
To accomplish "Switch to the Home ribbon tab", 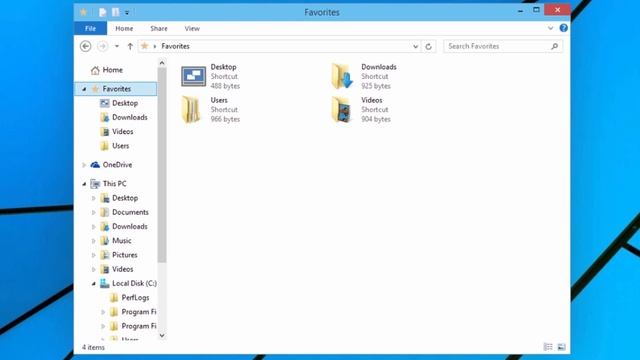I will (x=124, y=29).
